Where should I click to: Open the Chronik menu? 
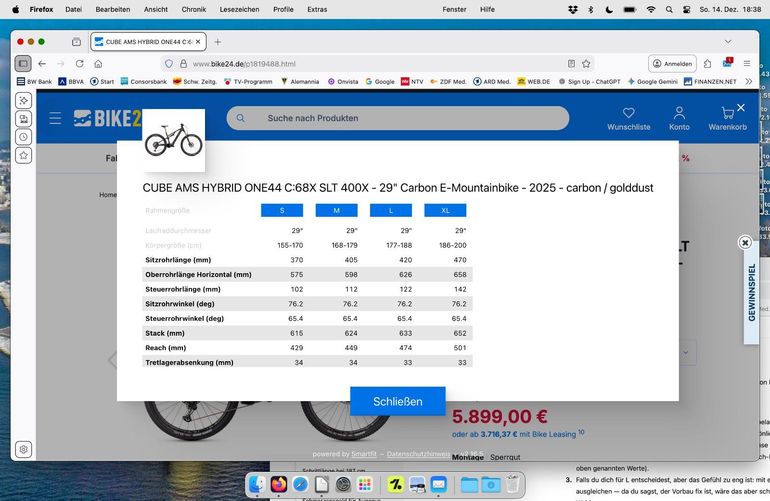(x=193, y=9)
